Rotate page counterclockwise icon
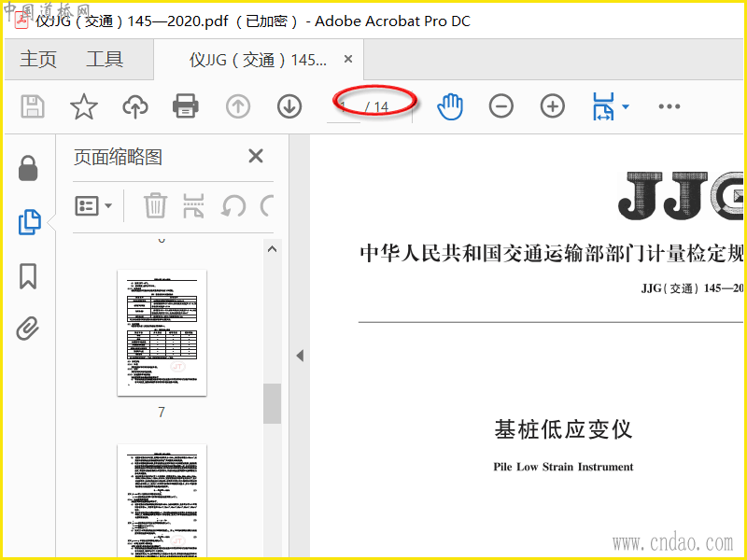 tap(234, 206)
